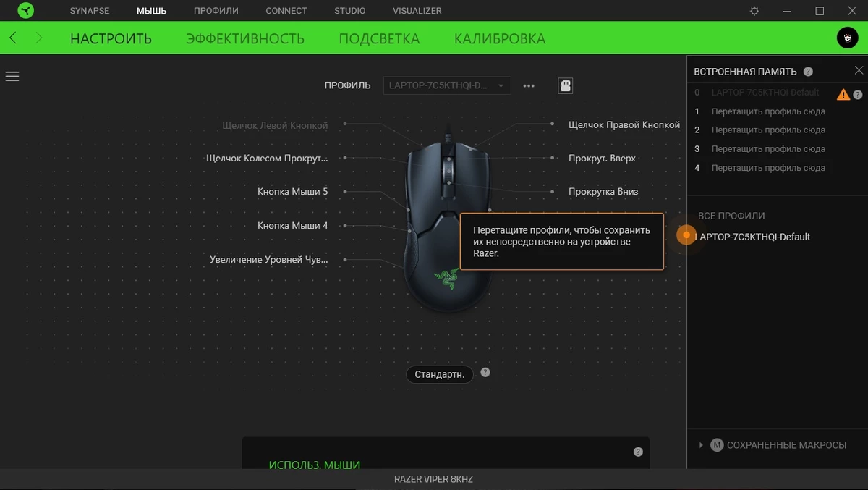Open the CONNECT tab
Image resolution: width=868 pixels, height=490 pixels.
pos(286,11)
